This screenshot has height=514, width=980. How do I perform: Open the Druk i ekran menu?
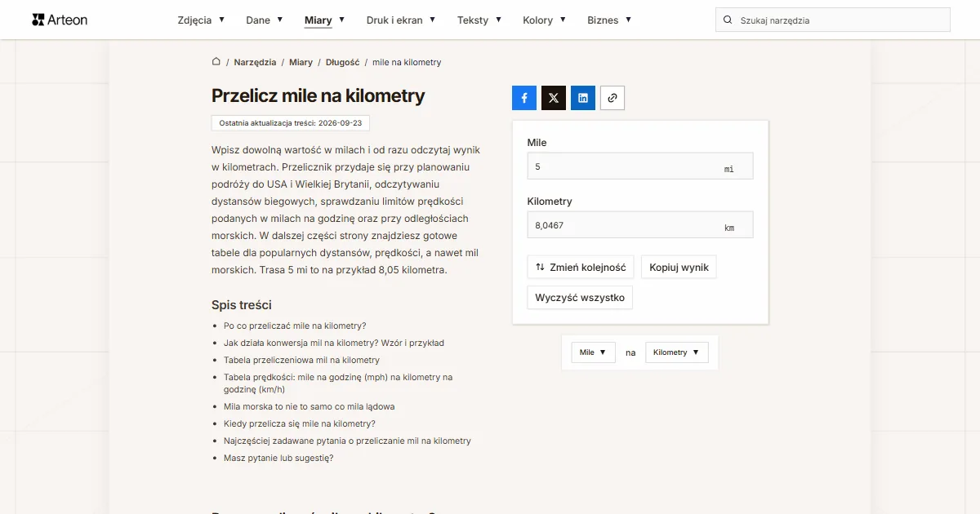pyautogui.click(x=401, y=20)
